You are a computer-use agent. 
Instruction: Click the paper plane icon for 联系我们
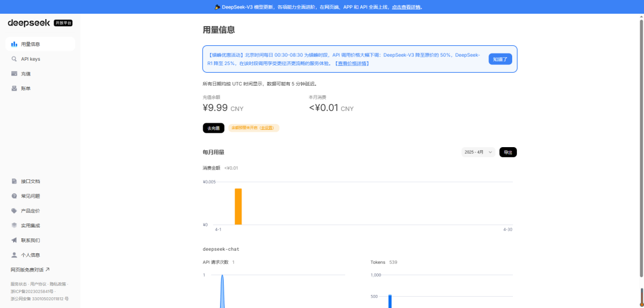point(14,240)
